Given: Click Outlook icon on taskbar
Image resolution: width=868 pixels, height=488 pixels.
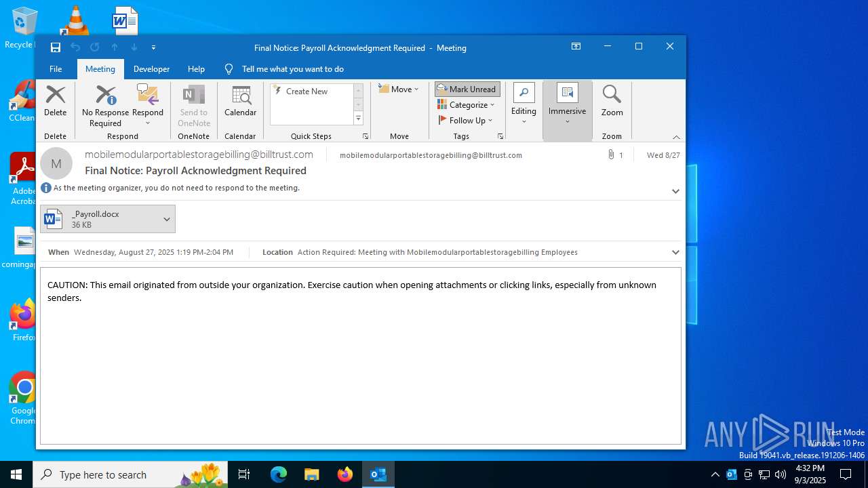Looking at the screenshot, I should (378, 474).
